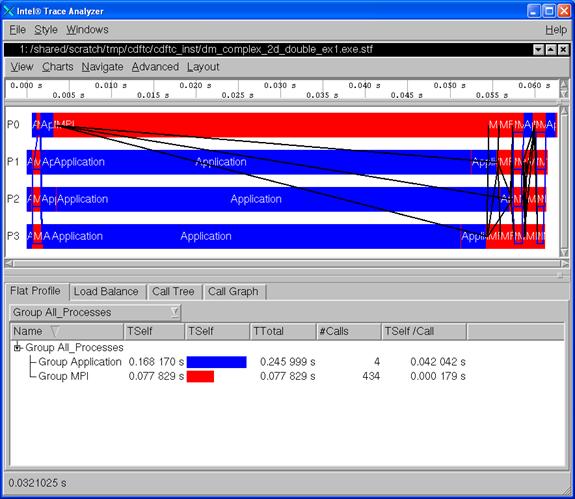
Task: Click the Intel Trace Analyzer title icon
Action: point(8,11)
